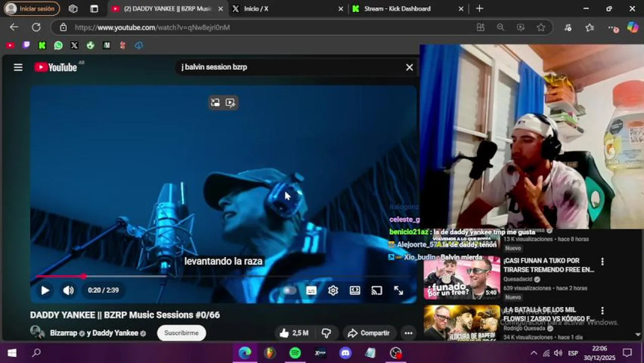Dislike the Daddy Yankee video
644x363 pixels.
click(327, 333)
